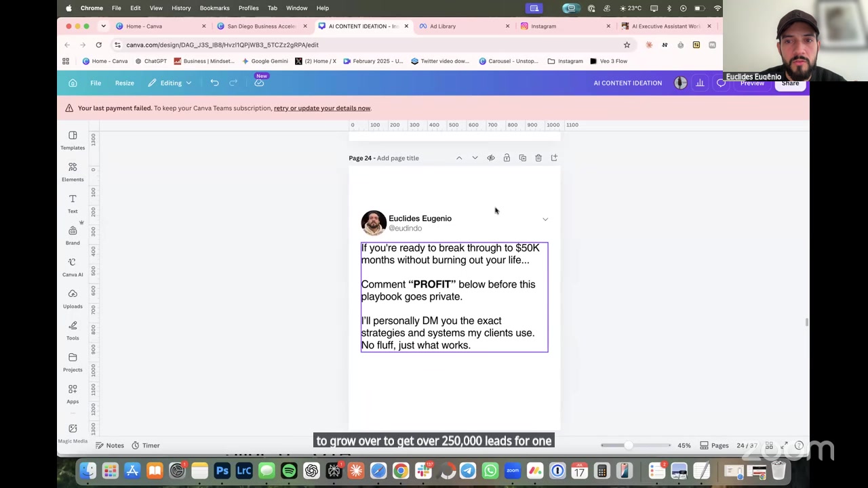Open Finder from the Dock
Screen dimensions: 868x488
click(87, 471)
